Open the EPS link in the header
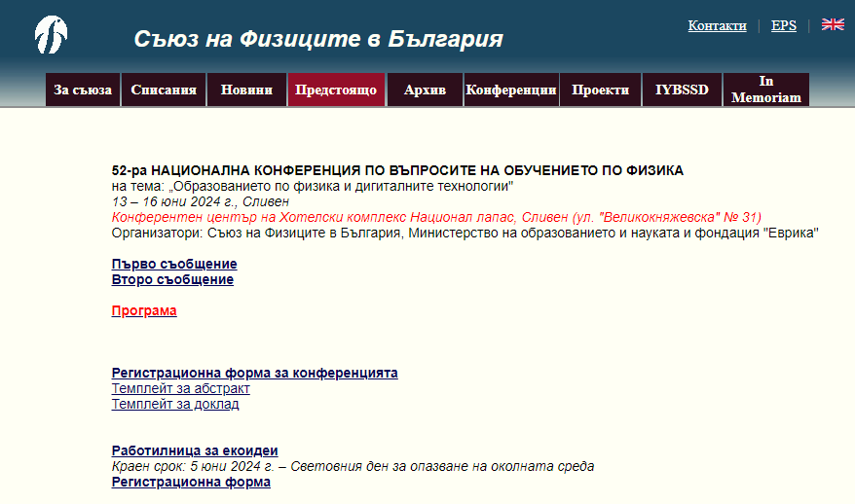The width and height of the screenshot is (855, 504). click(x=784, y=25)
